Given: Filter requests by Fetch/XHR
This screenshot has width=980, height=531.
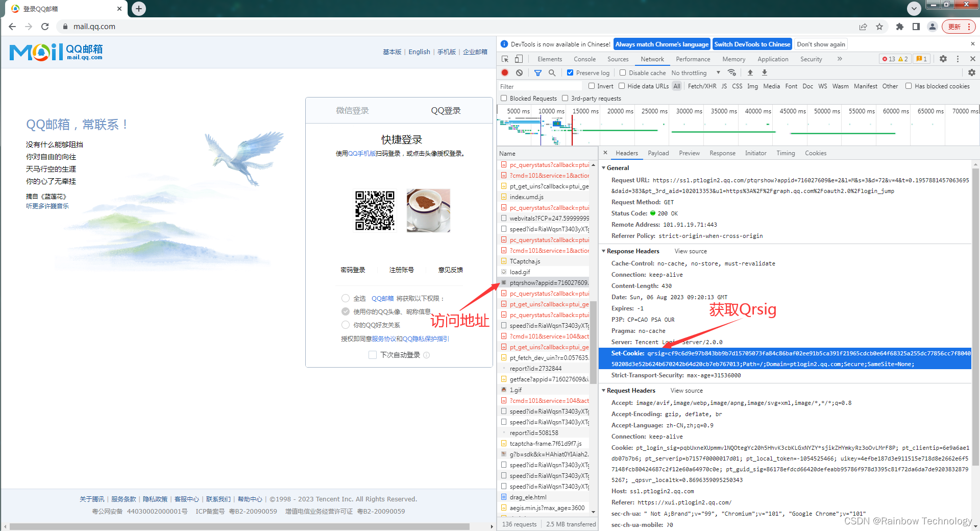Looking at the screenshot, I should 702,86.
